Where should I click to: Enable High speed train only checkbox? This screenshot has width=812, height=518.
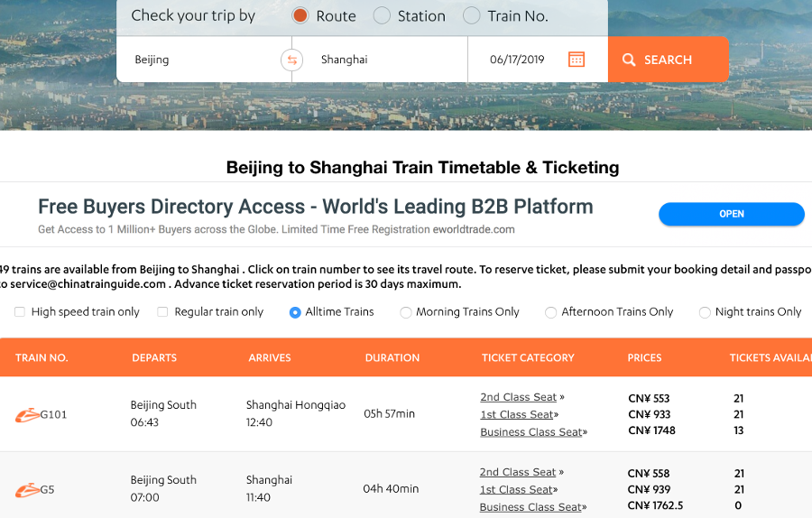coord(20,312)
